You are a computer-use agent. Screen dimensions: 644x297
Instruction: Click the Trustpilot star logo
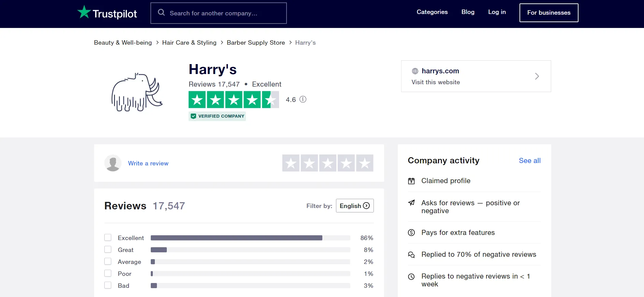pos(84,12)
